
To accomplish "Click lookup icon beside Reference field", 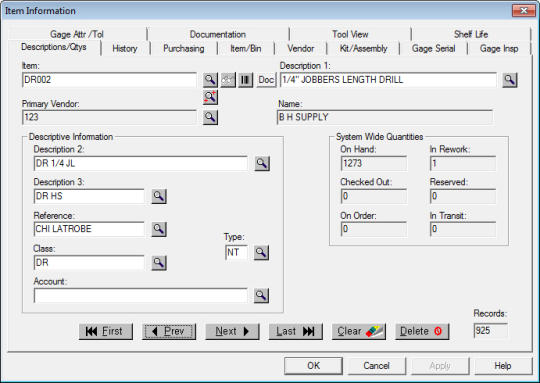I will (x=159, y=229).
